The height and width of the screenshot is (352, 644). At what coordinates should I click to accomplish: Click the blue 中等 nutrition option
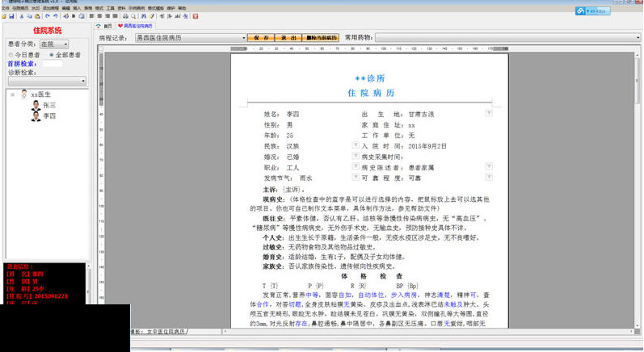click(x=312, y=295)
